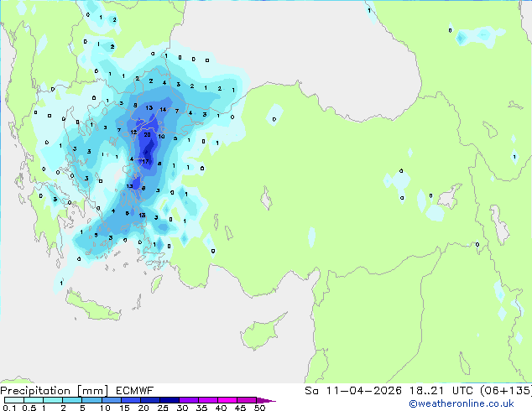Screen dimensions: 532x411
Task: Select the 20–25 mm legend color swatch
Action: 149,400
